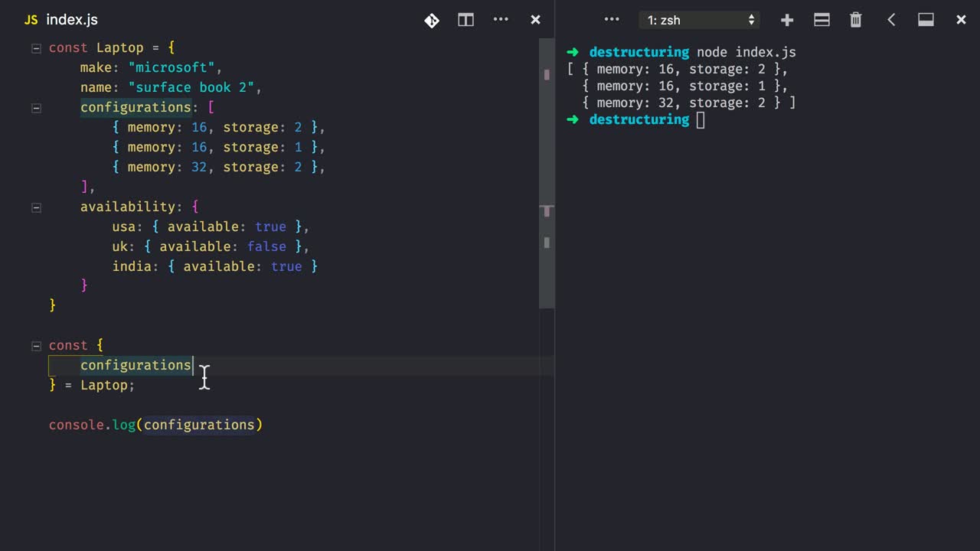Split the editor into two columns
The height and width of the screenshot is (551, 980).
click(465, 20)
